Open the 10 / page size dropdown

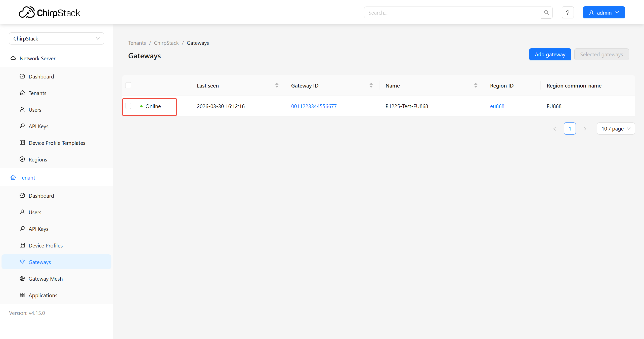615,129
